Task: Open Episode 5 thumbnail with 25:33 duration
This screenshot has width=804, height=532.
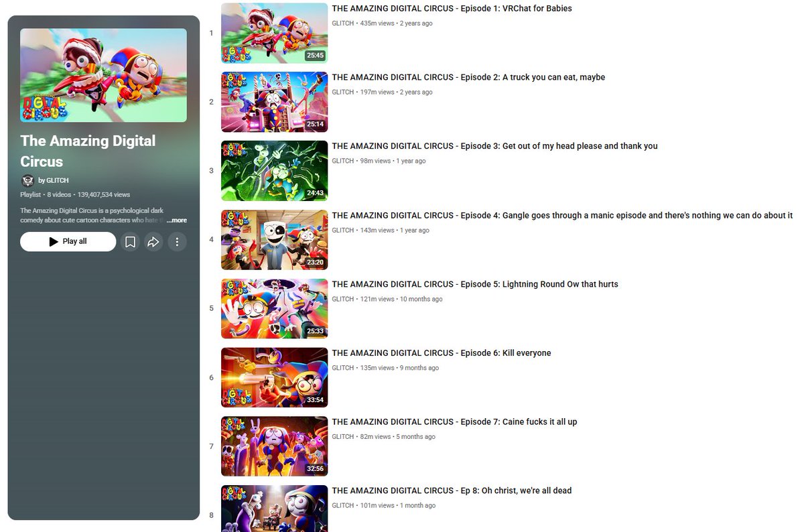Action: click(x=275, y=309)
